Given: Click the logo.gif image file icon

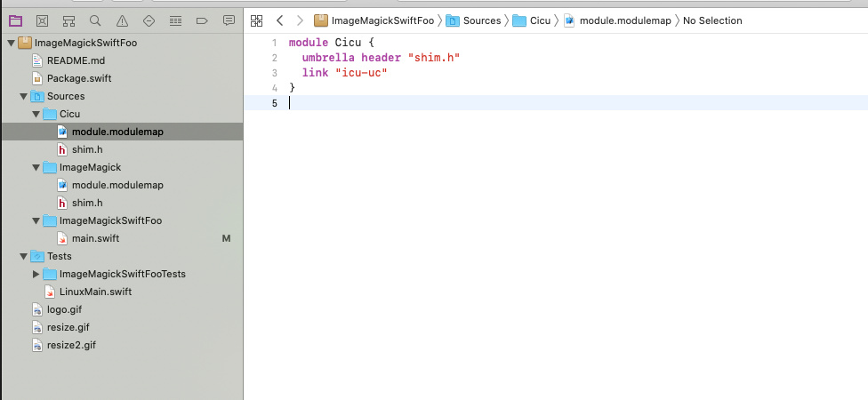Looking at the screenshot, I should click(x=37, y=309).
